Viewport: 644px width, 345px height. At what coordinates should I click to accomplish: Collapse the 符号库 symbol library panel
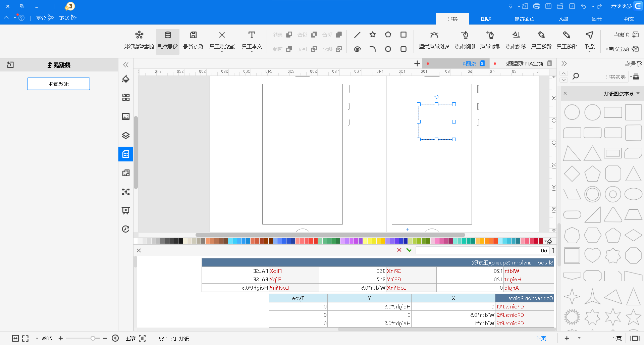tap(564, 63)
